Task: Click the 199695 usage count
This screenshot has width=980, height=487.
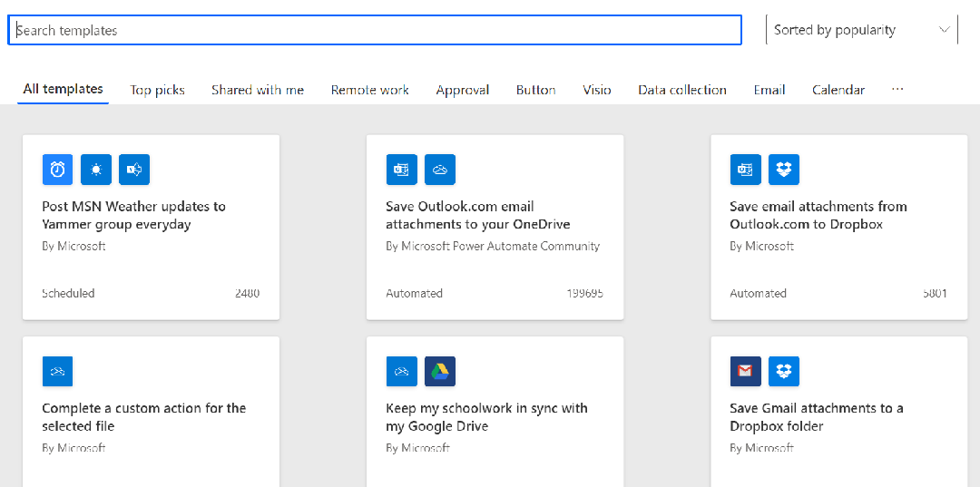Action: 585,293
